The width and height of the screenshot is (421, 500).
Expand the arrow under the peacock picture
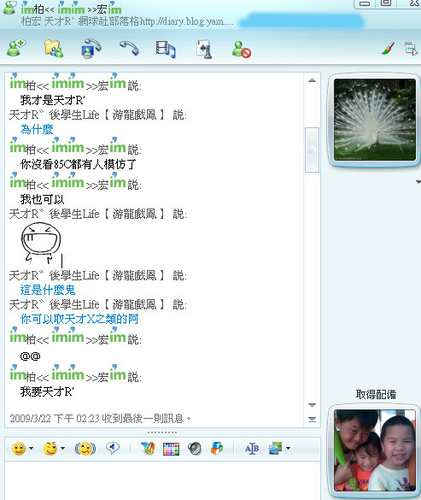pos(418,182)
